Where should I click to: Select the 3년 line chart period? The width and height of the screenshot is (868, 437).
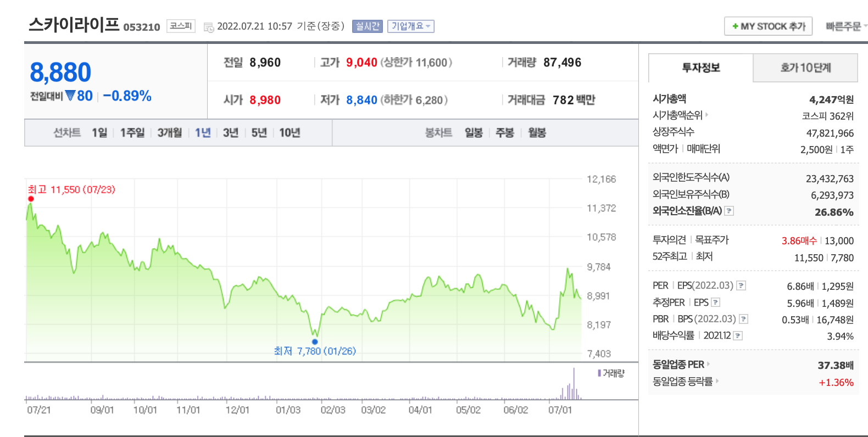click(231, 133)
